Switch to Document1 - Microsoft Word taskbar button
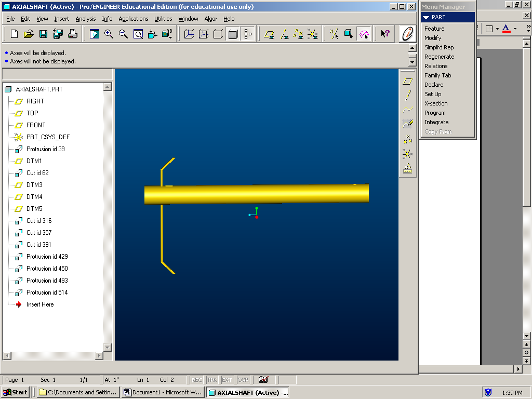The image size is (532, 399). click(163, 393)
